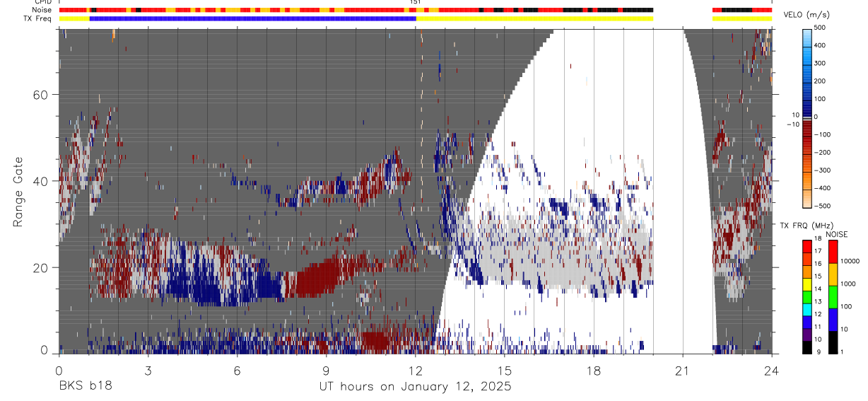Click the 10000 label on NOISE scale
Screen dimensions: 868x401
coord(849,262)
